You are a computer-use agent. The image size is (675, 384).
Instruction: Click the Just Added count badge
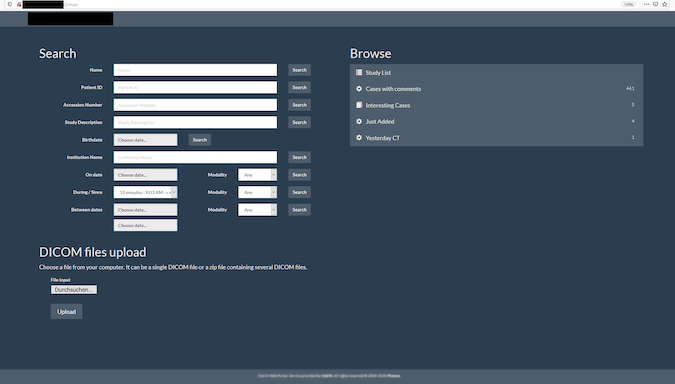[x=633, y=121]
